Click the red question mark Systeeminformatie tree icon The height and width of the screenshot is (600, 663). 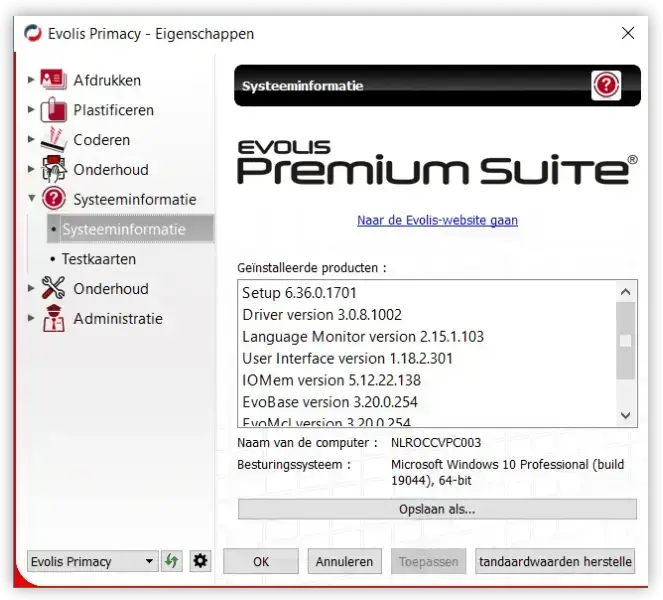(54, 198)
